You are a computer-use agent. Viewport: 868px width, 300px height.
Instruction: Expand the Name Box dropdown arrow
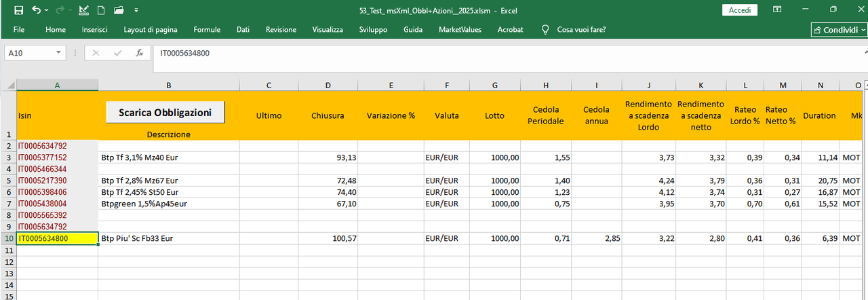click(59, 53)
